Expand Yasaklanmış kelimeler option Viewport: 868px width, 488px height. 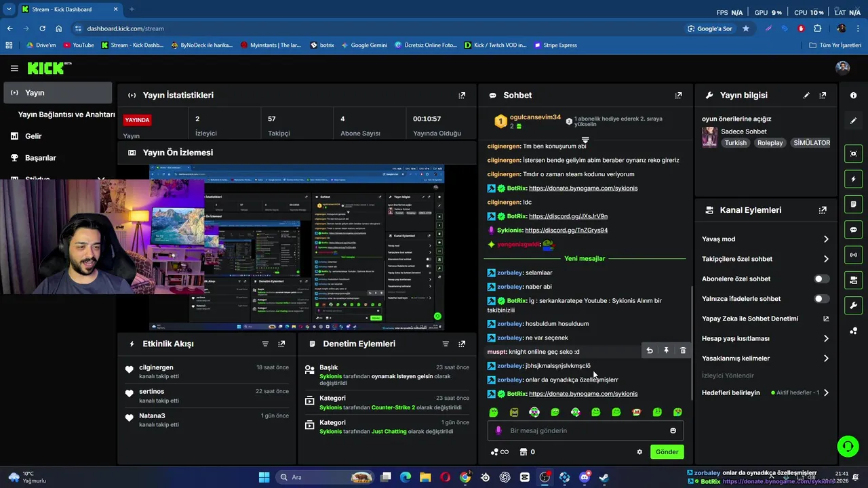point(766,359)
